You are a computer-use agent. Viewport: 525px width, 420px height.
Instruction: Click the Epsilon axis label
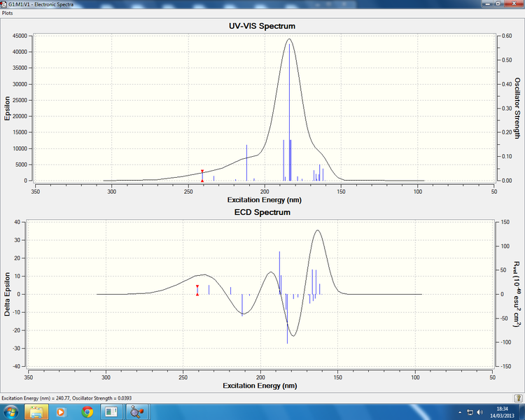pos(7,108)
